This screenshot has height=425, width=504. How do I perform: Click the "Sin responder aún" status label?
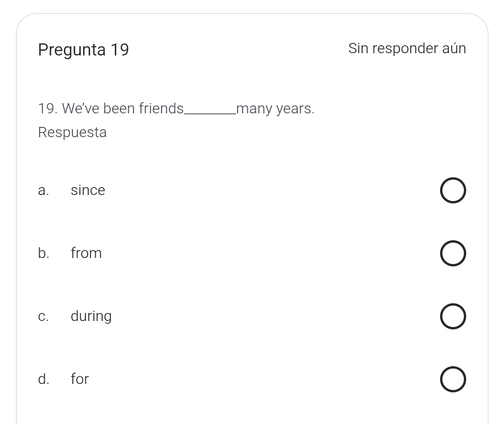406,49
